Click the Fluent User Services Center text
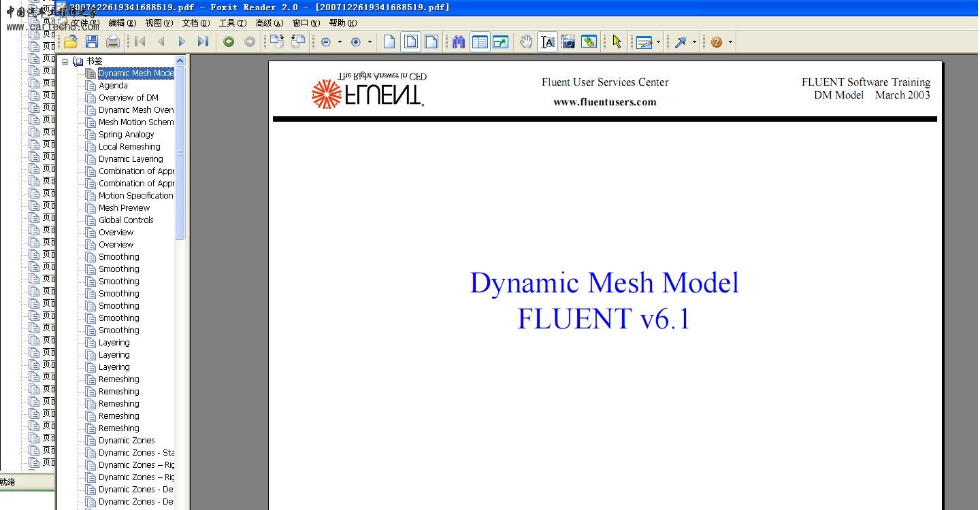Screen dimensions: 980x510 605,82
